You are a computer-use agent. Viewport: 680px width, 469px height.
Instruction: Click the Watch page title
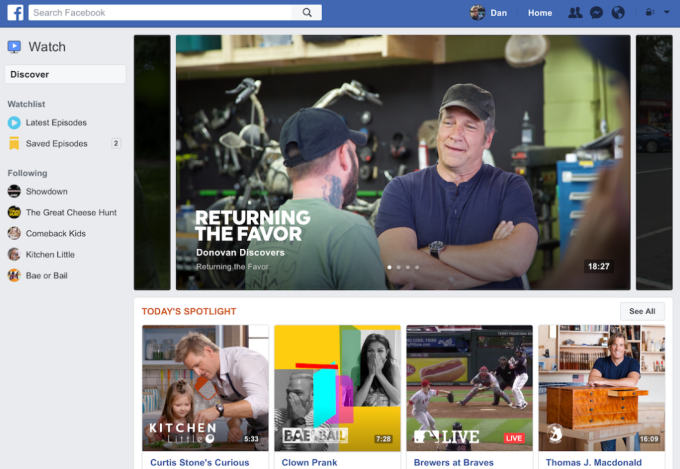pyautogui.click(x=47, y=46)
